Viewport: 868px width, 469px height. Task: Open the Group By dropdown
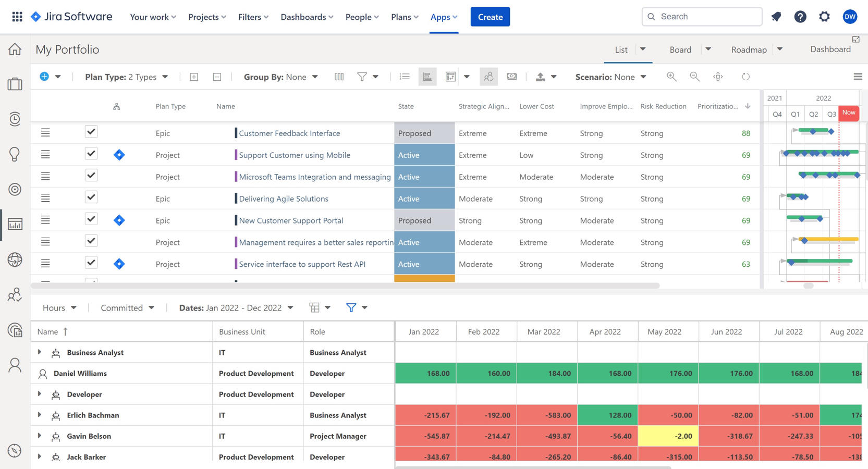coord(280,77)
